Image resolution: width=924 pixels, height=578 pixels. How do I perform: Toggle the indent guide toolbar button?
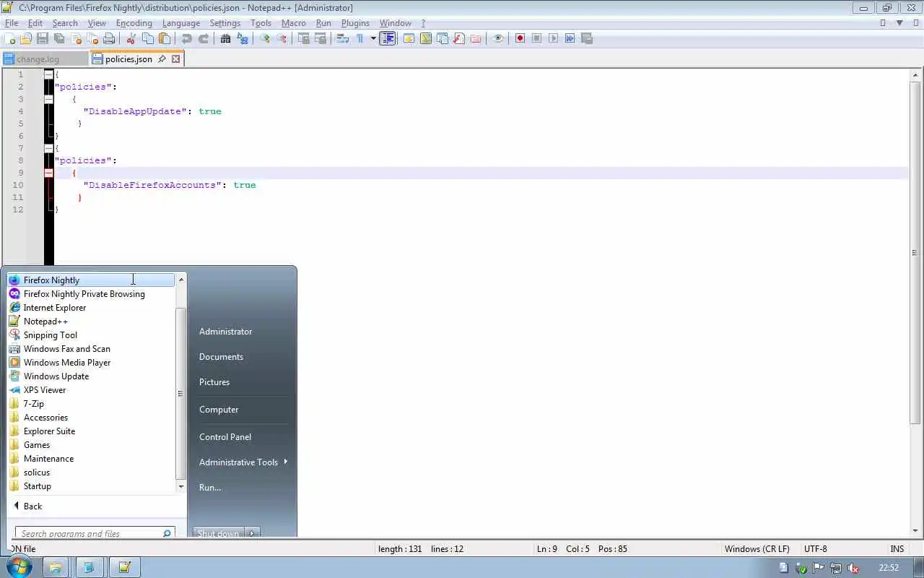388,38
